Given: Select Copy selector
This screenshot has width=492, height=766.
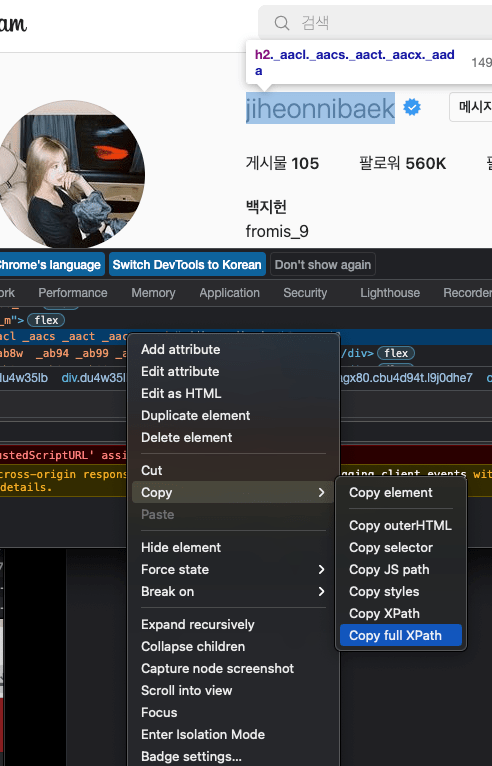Looking at the screenshot, I should tap(401, 548).
